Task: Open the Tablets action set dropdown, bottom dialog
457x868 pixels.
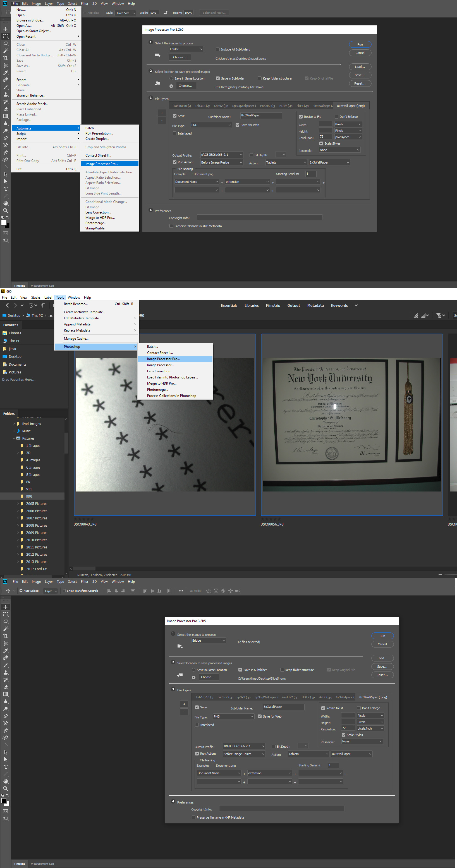Action: pos(308,754)
